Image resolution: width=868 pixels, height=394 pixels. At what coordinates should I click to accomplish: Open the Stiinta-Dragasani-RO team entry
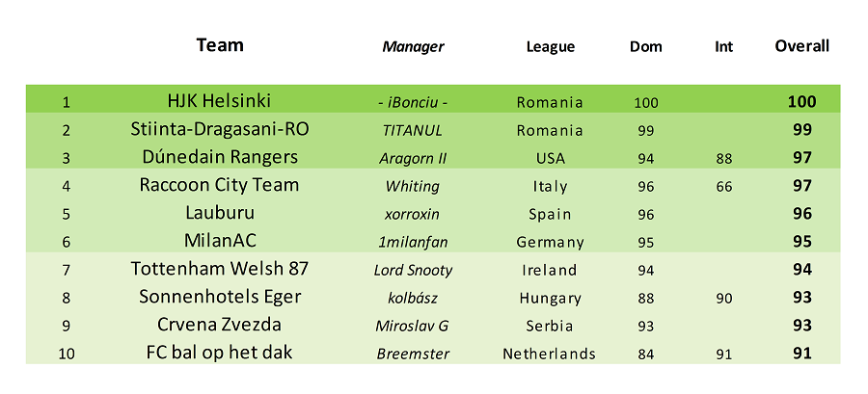220,129
